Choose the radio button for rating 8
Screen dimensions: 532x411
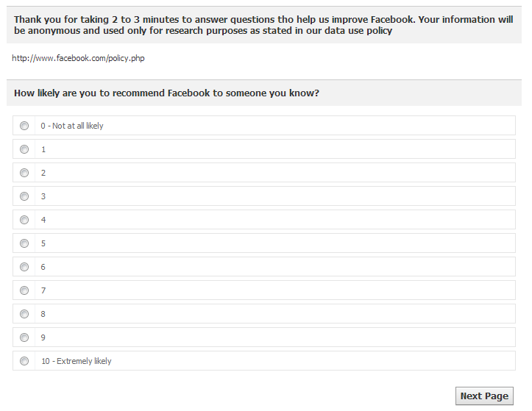point(24,314)
